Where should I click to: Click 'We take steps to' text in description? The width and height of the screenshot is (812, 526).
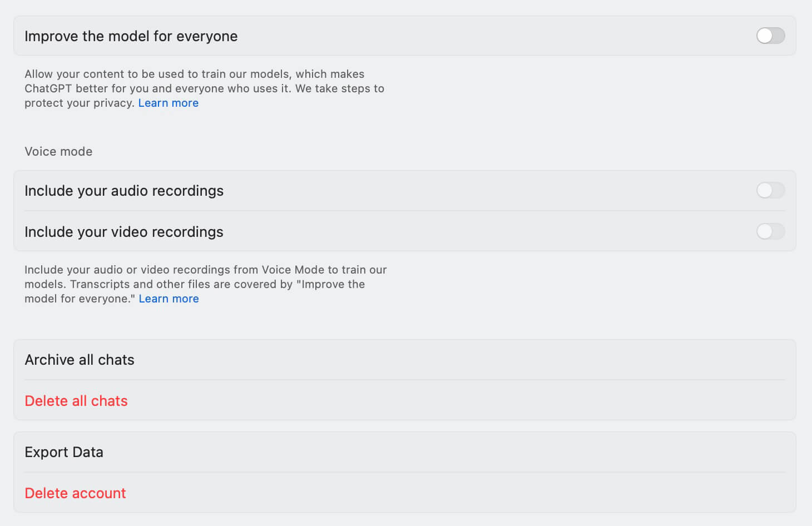339,88
